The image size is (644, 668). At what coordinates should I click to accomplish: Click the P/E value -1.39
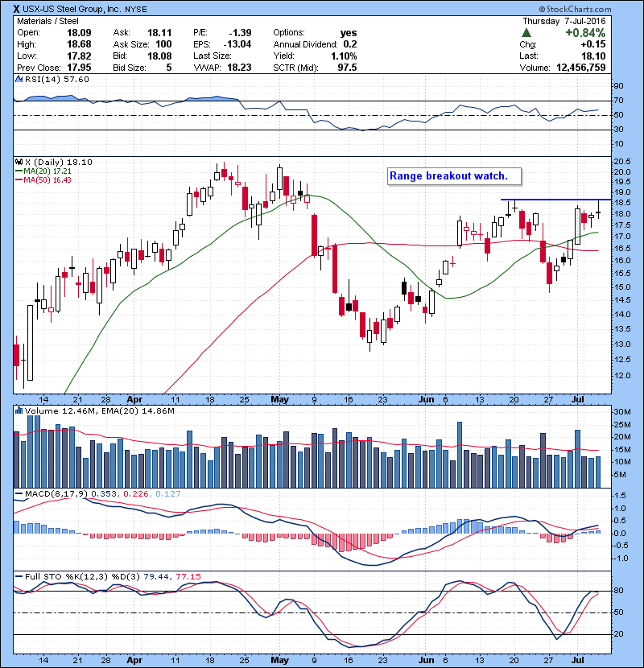240,33
